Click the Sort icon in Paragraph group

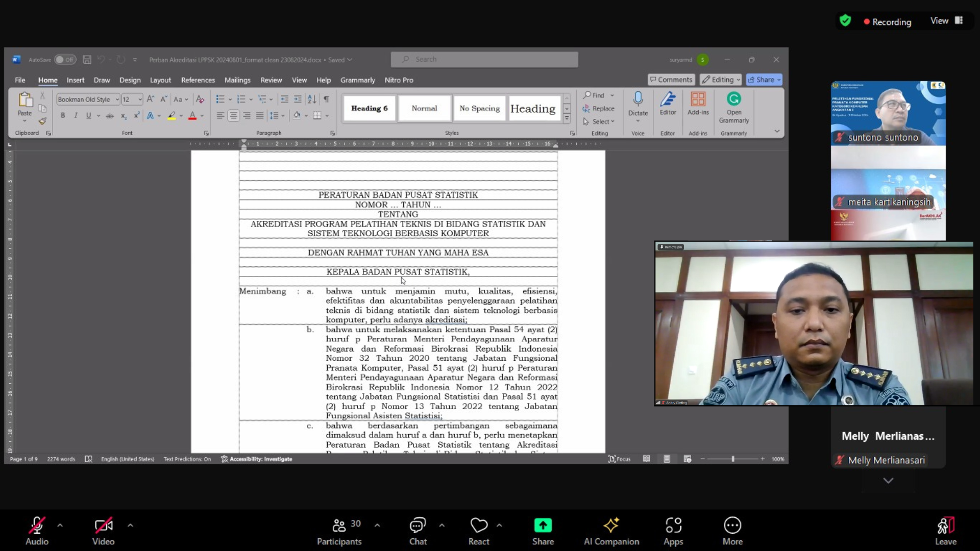pos(312,99)
